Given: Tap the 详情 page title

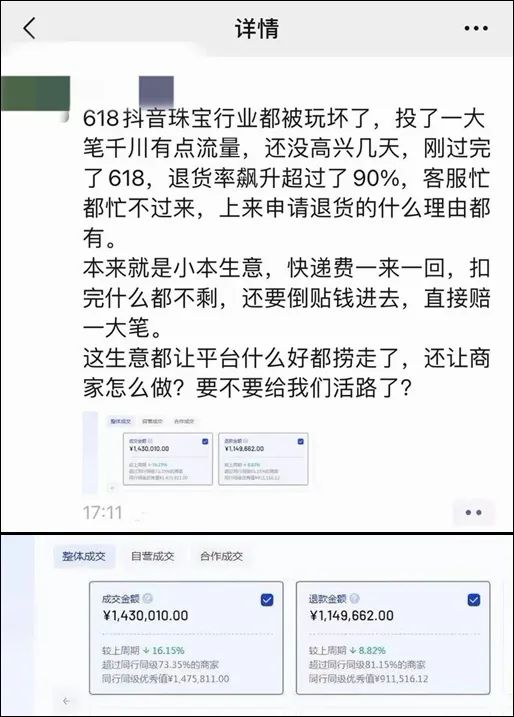Looking at the screenshot, I should pyautogui.click(x=257, y=28).
